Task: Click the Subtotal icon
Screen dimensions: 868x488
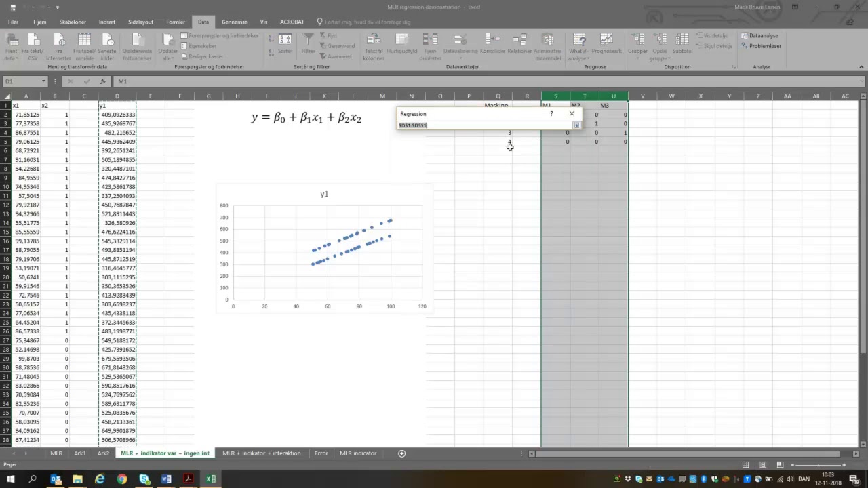Action: tap(683, 43)
